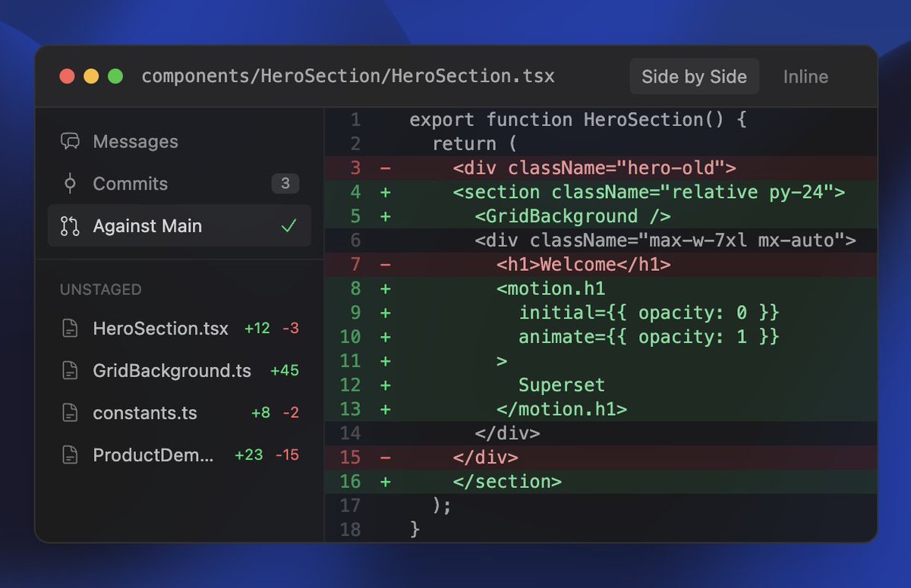Image resolution: width=911 pixels, height=588 pixels.
Task: Click the Messages chat bubble icon
Action: pos(70,141)
